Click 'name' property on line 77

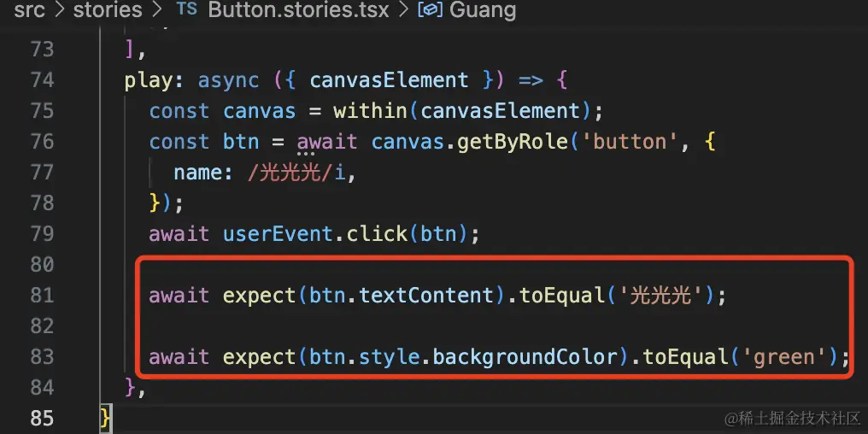197,173
